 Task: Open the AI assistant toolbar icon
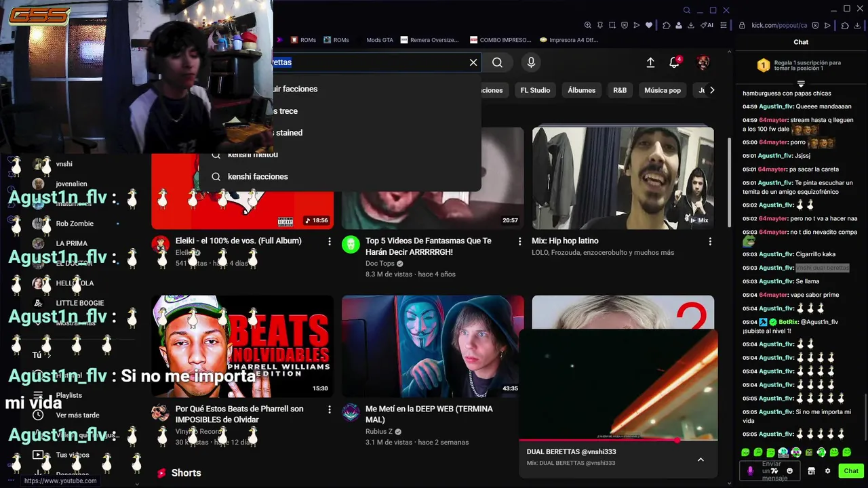pos(707,25)
